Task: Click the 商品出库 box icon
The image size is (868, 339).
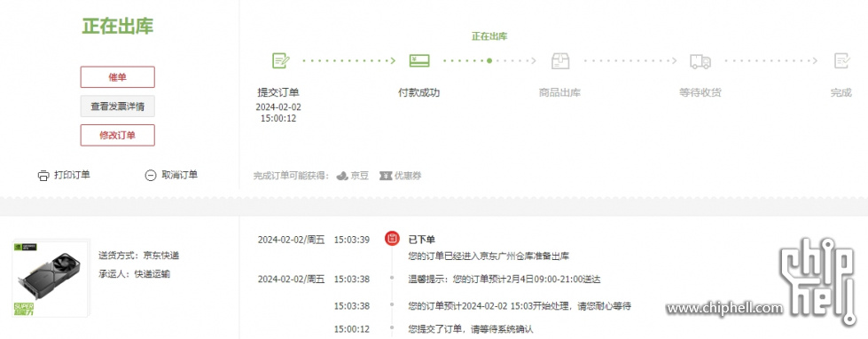Action: 560,60
